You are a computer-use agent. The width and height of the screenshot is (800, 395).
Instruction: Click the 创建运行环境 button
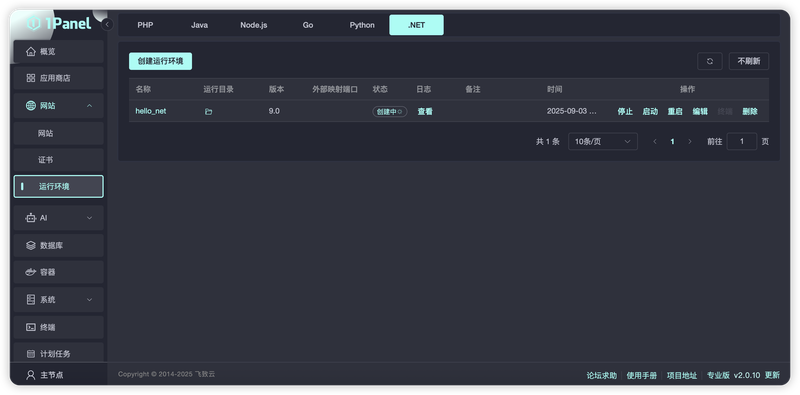(x=160, y=61)
